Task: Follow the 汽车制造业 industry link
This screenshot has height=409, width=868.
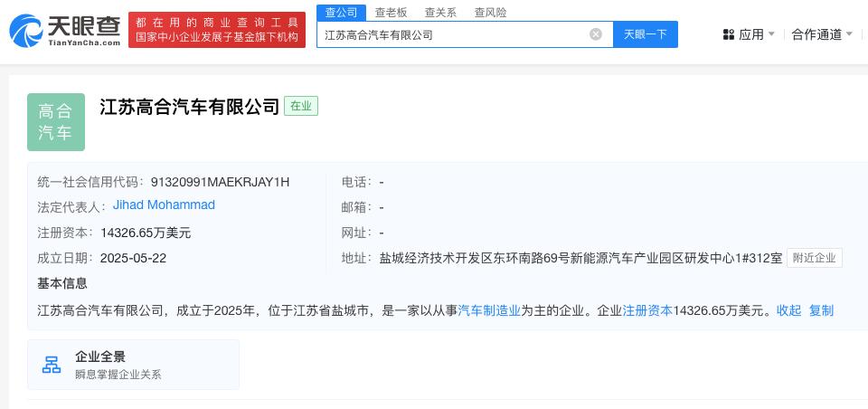Action: (489, 310)
